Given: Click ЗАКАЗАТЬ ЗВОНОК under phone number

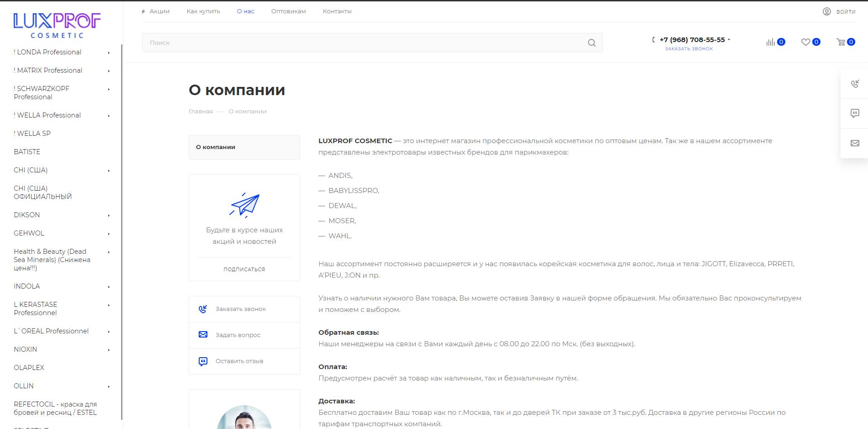Looking at the screenshot, I should point(689,49).
